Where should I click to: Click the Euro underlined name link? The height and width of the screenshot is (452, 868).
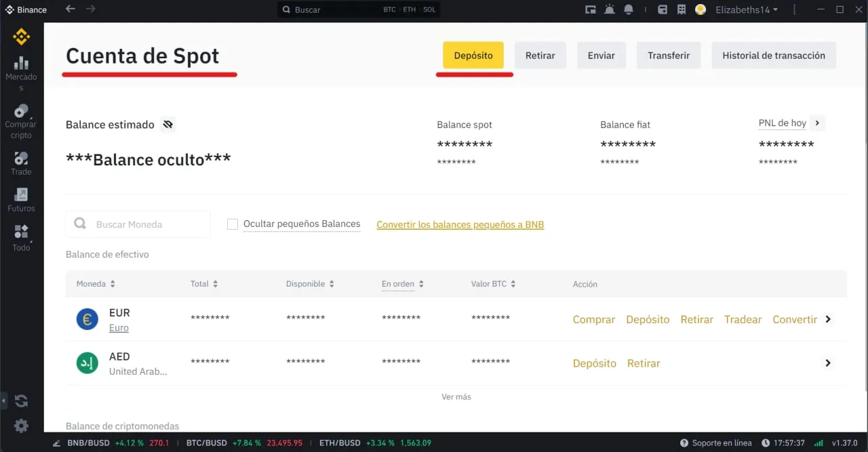[119, 328]
